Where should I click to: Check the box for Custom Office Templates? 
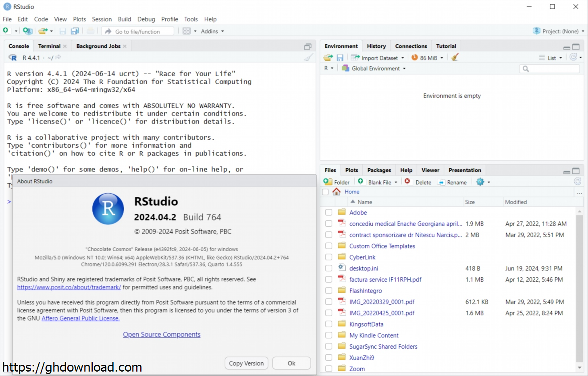click(x=328, y=246)
